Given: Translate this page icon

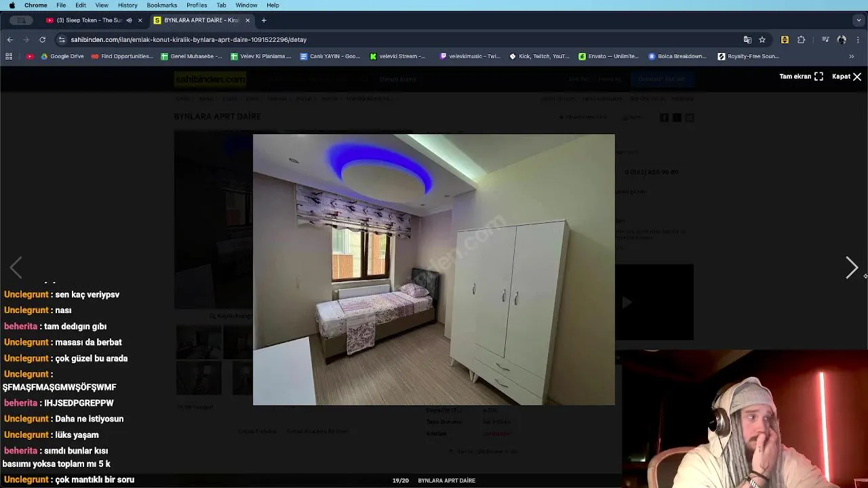Looking at the screenshot, I should coord(747,40).
